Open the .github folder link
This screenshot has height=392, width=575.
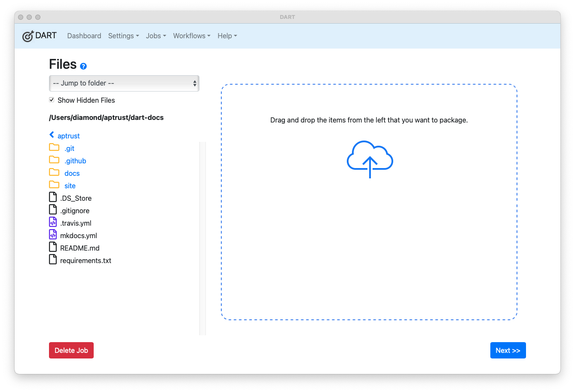(x=75, y=161)
